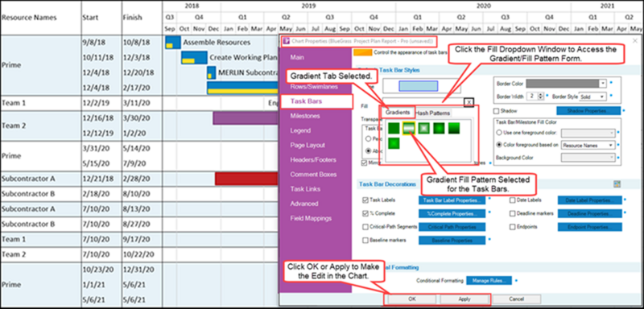Enable the Shadow checkbox
644x309 pixels.
point(496,111)
